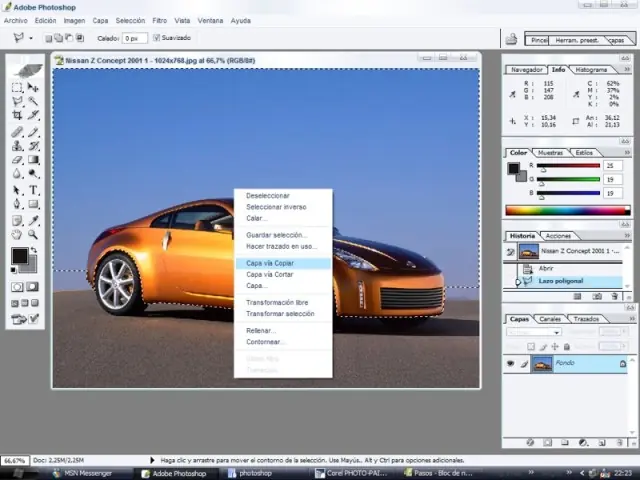Choose New Selection mode in options bar
The width and height of the screenshot is (640, 480).
(x=49, y=38)
